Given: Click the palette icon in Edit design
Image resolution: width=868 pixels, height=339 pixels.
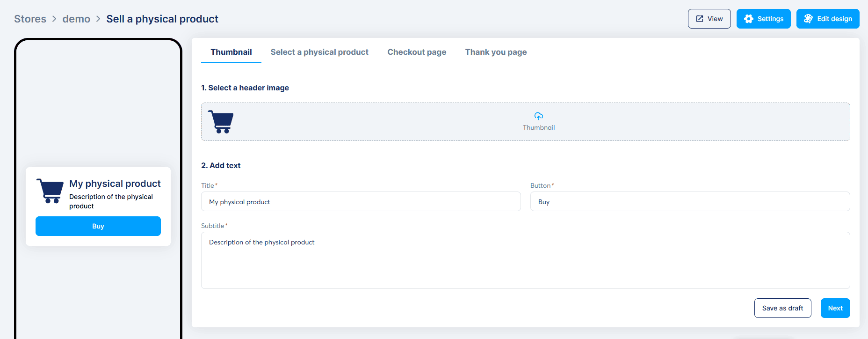Looking at the screenshot, I should point(808,19).
